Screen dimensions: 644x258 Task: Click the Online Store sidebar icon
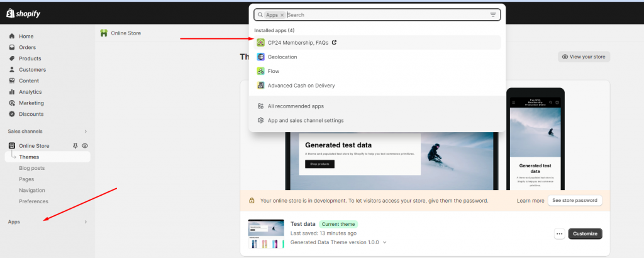tap(12, 145)
